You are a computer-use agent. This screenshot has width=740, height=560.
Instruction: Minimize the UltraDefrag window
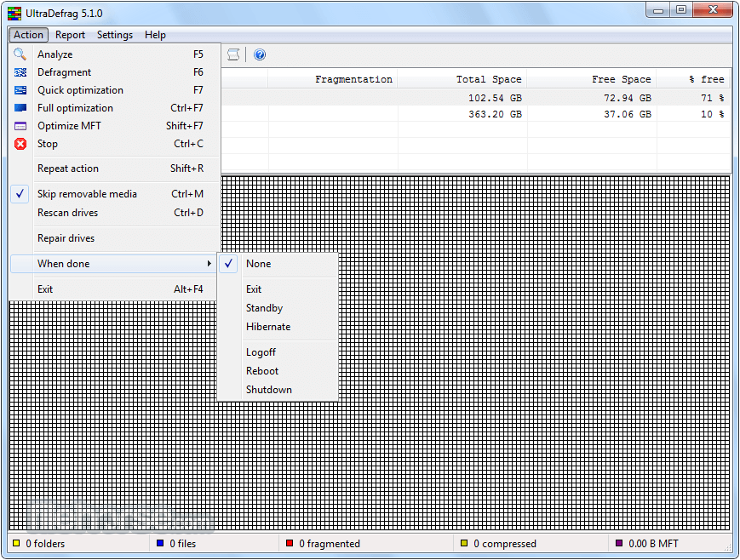coord(658,10)
